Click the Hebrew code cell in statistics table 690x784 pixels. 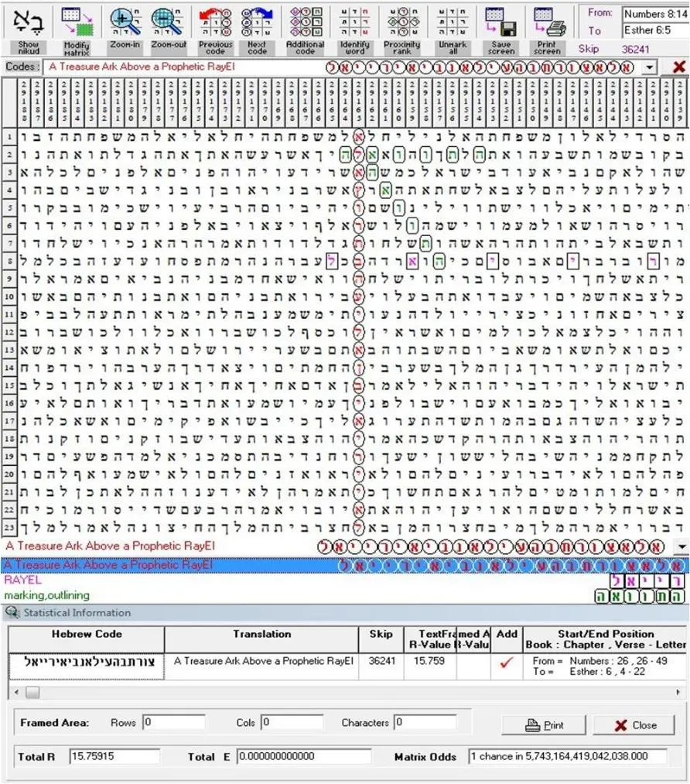coord(87,666)
